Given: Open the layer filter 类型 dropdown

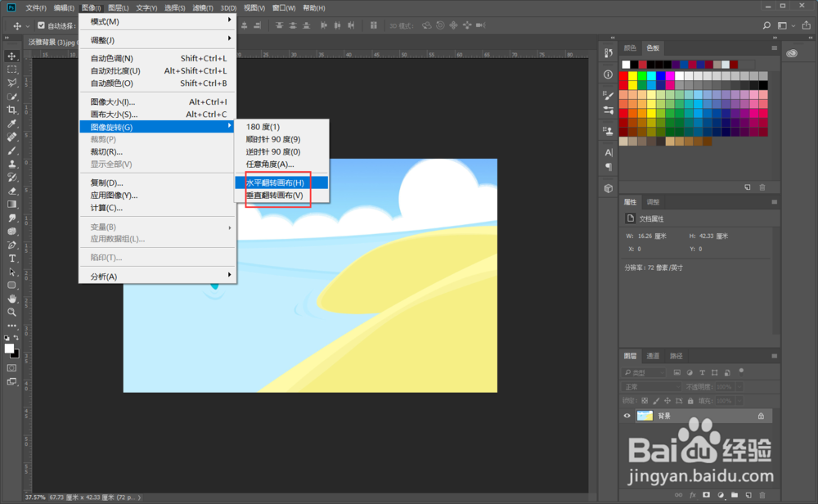Looking at the screenshot, I should 644,372.
